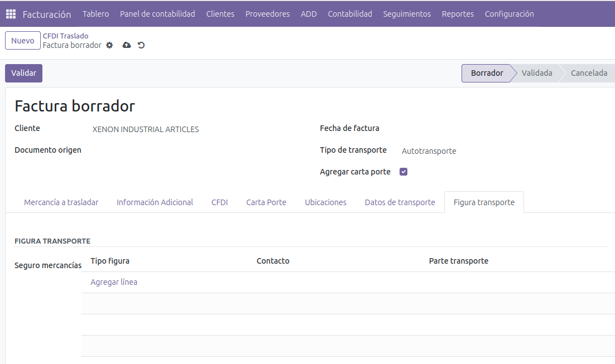This screenshot has width=615, height=364.
Task: Open the apps grid menu icon
Action: (11, 14)
